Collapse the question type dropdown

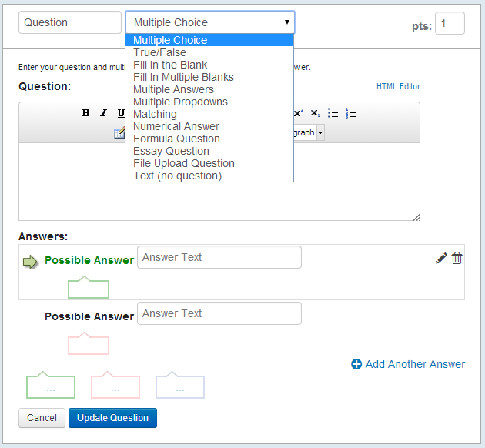(210, 22)
